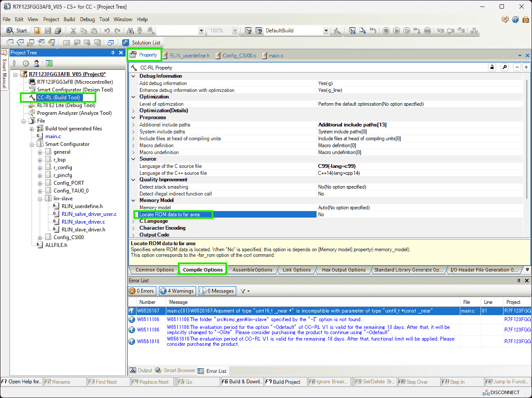Expand the Optimization(Details) category
The image size is (532, 398).
click(x=133, y=111)
